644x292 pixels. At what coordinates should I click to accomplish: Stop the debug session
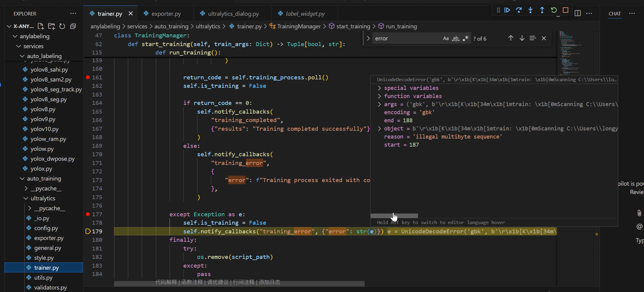point(566,10)
